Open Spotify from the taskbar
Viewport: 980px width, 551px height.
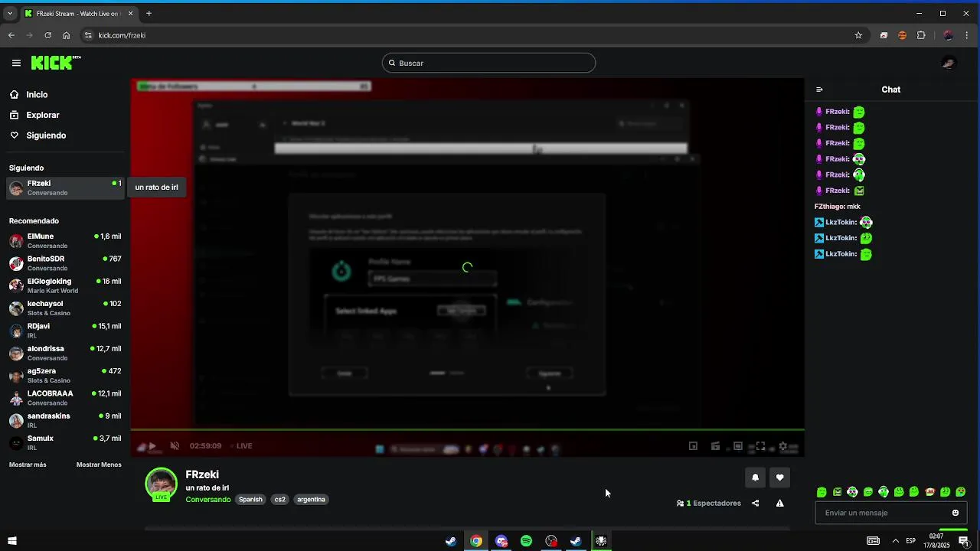526,541
